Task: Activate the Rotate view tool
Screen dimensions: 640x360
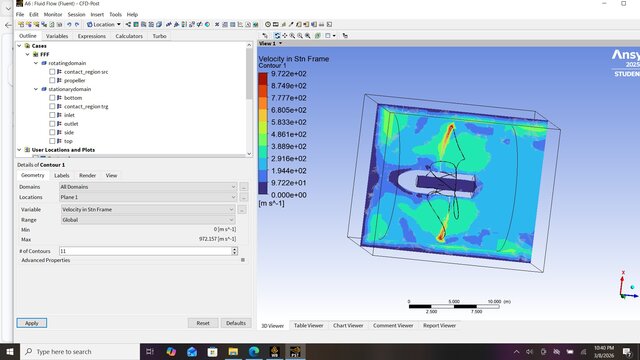Action: 277,36
